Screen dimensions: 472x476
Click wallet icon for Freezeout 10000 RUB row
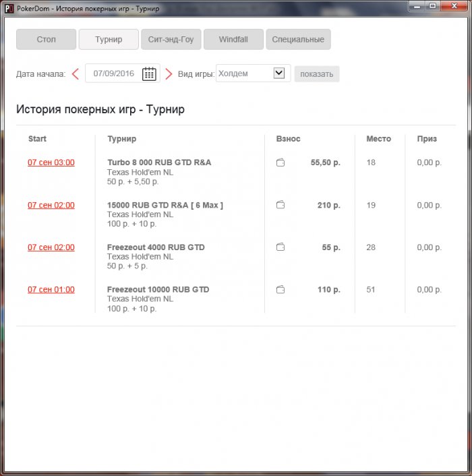tap(281, 290)
